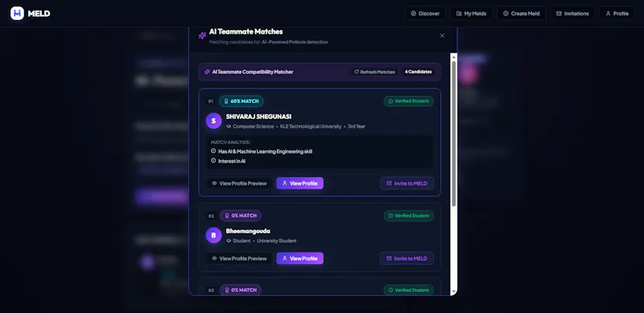Click Bheemangouda's Verified Student badge

click(x=409, y=216)
